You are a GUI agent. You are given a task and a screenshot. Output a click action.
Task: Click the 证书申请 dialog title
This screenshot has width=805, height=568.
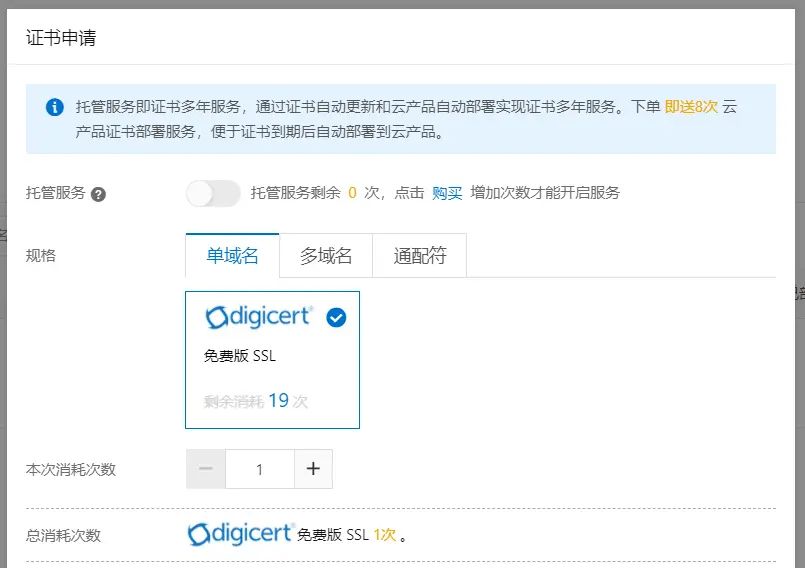[x=61, y=38]
